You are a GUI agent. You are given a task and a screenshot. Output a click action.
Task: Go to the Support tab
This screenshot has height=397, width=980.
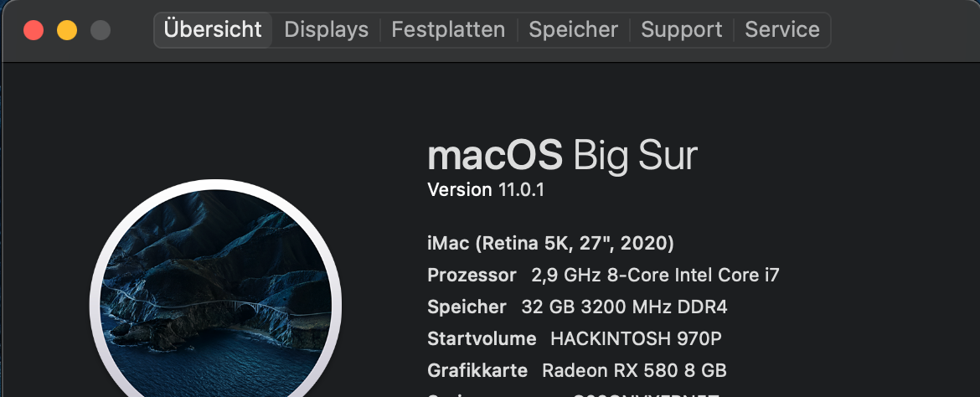(x=681, y=30)
